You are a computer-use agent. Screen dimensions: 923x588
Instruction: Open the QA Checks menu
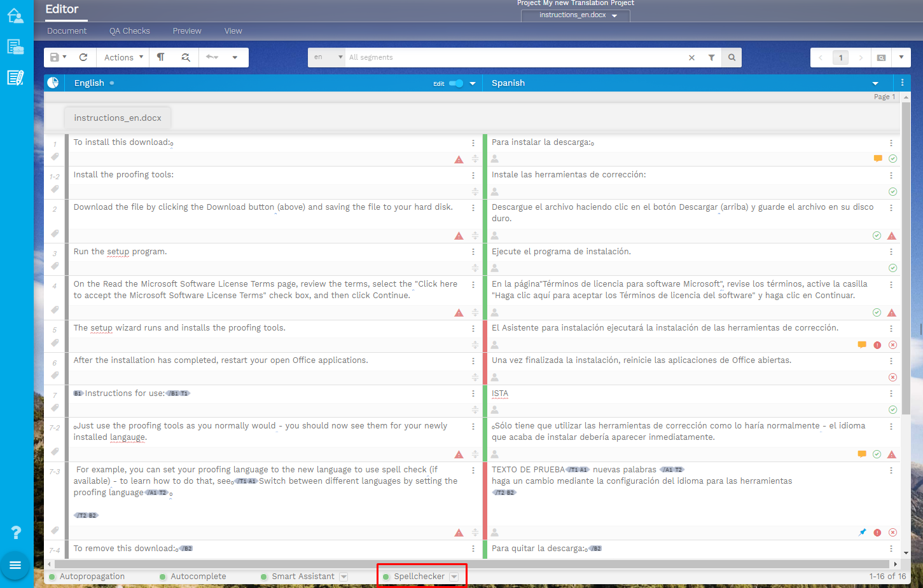129,31
